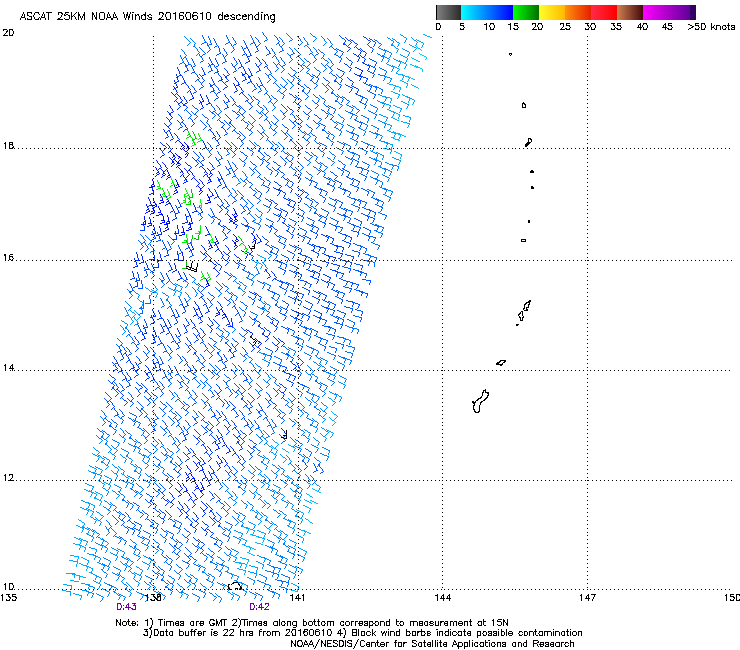Click the 'NOAA/NESDIS/Center for Satellite Applications and Research' credit
The height and width of the screenshot is (650, 740).
(432, 644)
